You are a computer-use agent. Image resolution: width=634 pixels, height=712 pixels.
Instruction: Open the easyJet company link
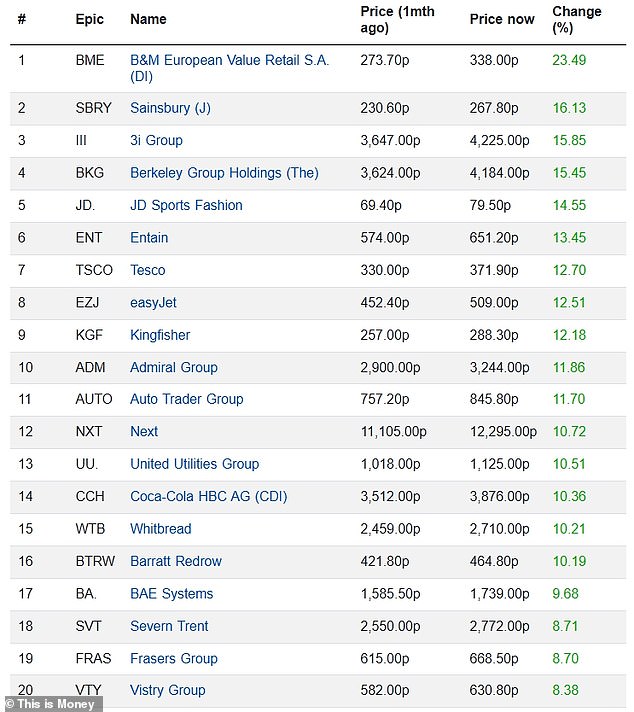153,303
